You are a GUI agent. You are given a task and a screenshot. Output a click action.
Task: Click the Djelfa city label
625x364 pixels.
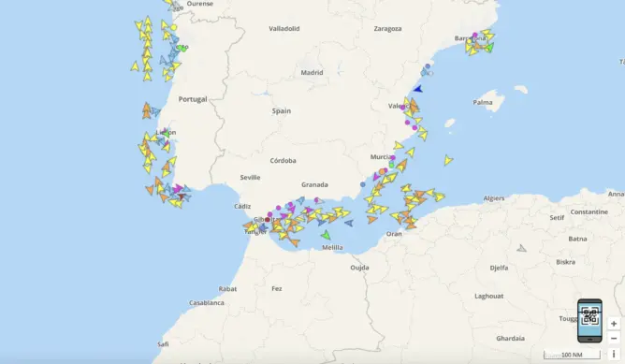499,268
